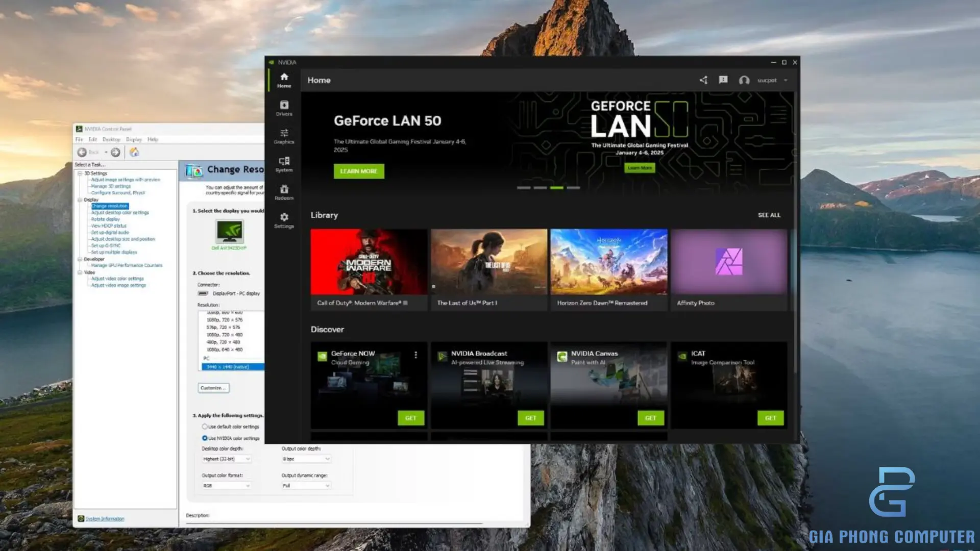The width and height of the screenshot is (980, 551).
Task: Click the home icon in Control Panel toolbar
Action: pyautogui.click(x=134, y=152)
